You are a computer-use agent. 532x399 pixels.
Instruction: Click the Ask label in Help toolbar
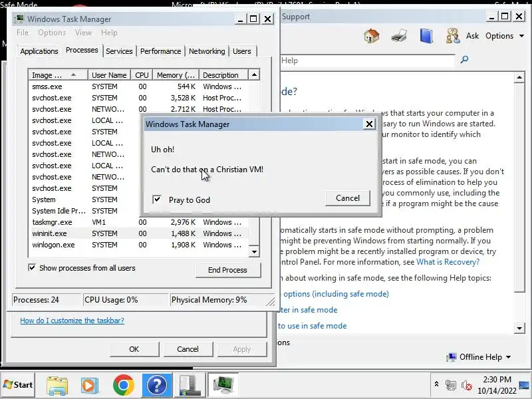point(472,36)
